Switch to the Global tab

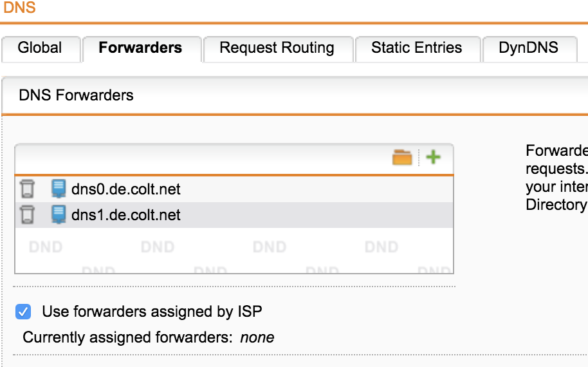coord(40,48)
